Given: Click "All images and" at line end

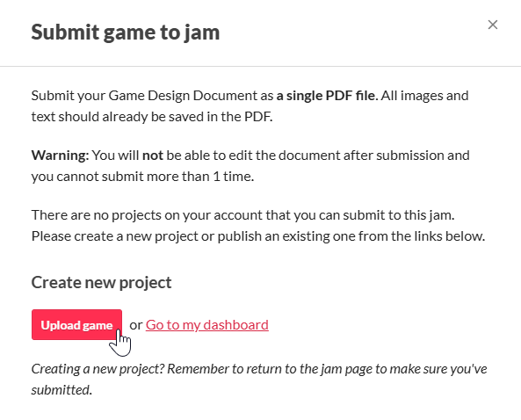Looking at the screenshot, I should (x=424, y=96).
